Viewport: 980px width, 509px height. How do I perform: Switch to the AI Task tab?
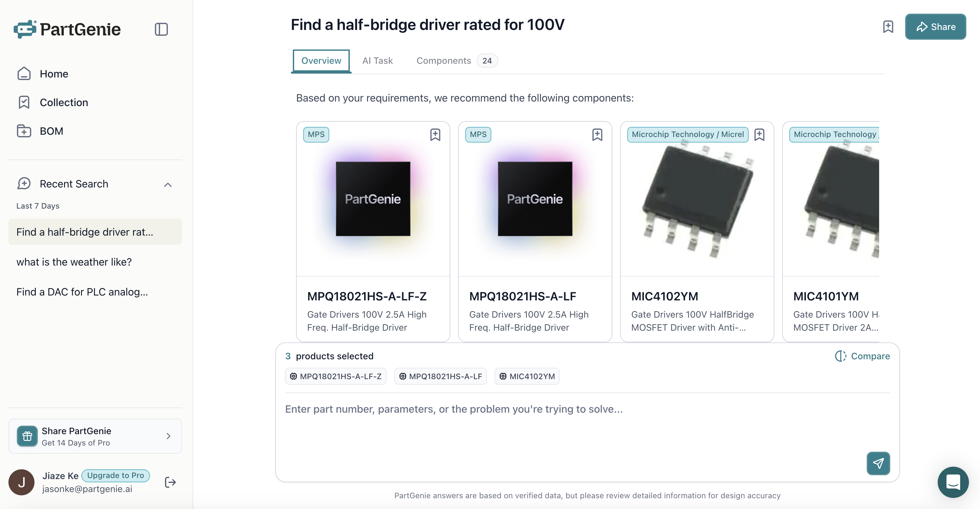(x=377, y=61)
